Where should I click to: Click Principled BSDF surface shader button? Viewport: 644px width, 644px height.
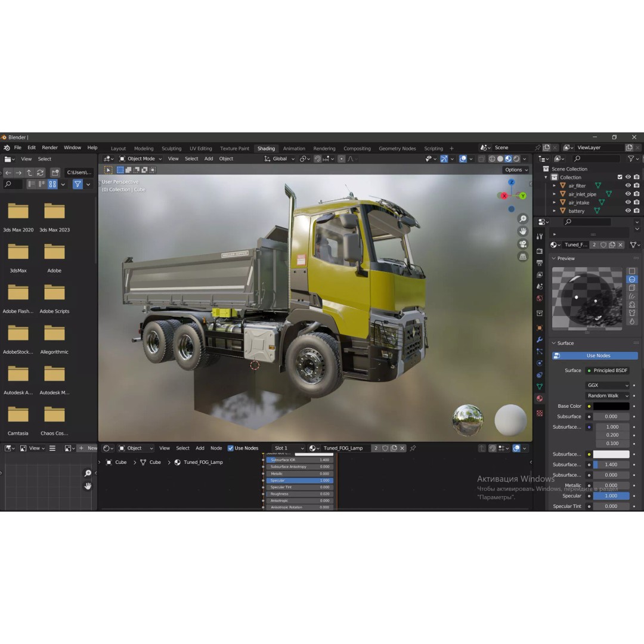click(607, 370)
